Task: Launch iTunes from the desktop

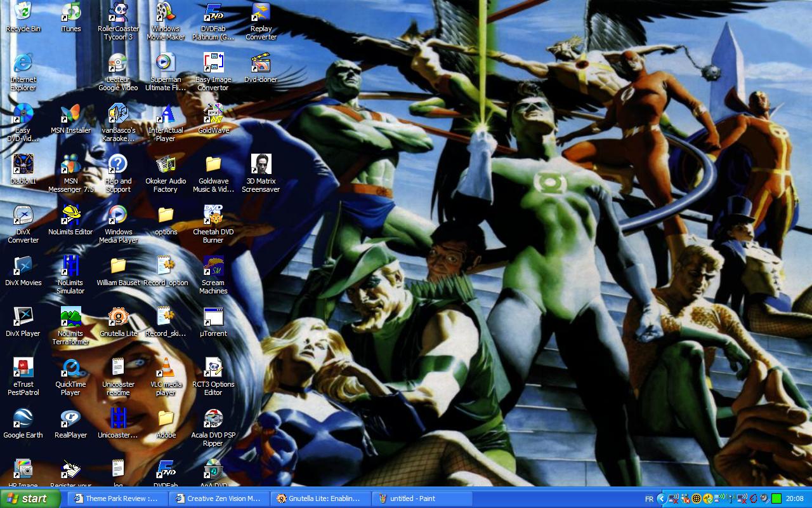Action: coord(70,17)
